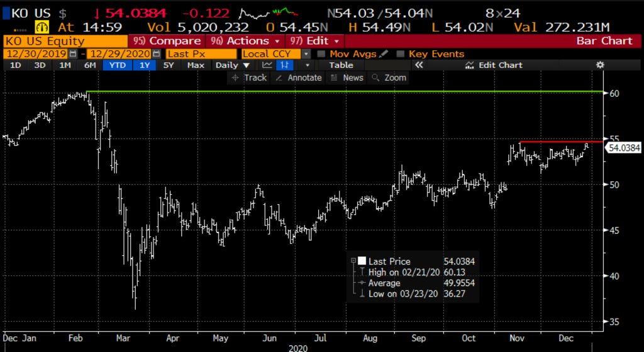
Task: Activate the Annotate drawing tool
Action: [299, 77]
